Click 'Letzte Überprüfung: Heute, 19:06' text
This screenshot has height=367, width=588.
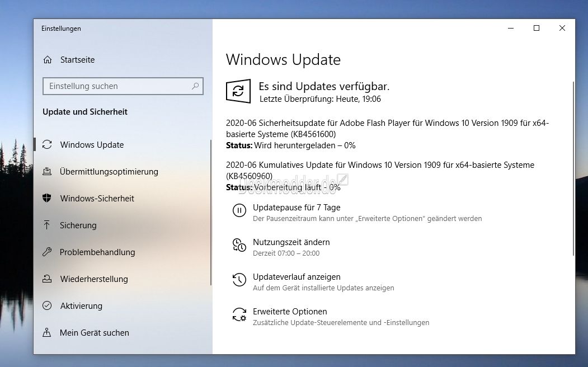click(x=320, y=99)
